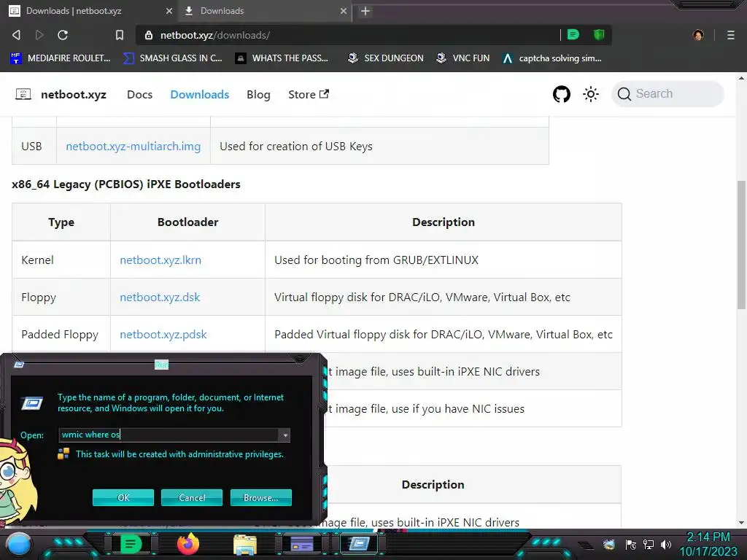Viewport: 747px width, 560px height.
Task: Click the scrollbar up arrow
Action: click(x=741, y=78)
